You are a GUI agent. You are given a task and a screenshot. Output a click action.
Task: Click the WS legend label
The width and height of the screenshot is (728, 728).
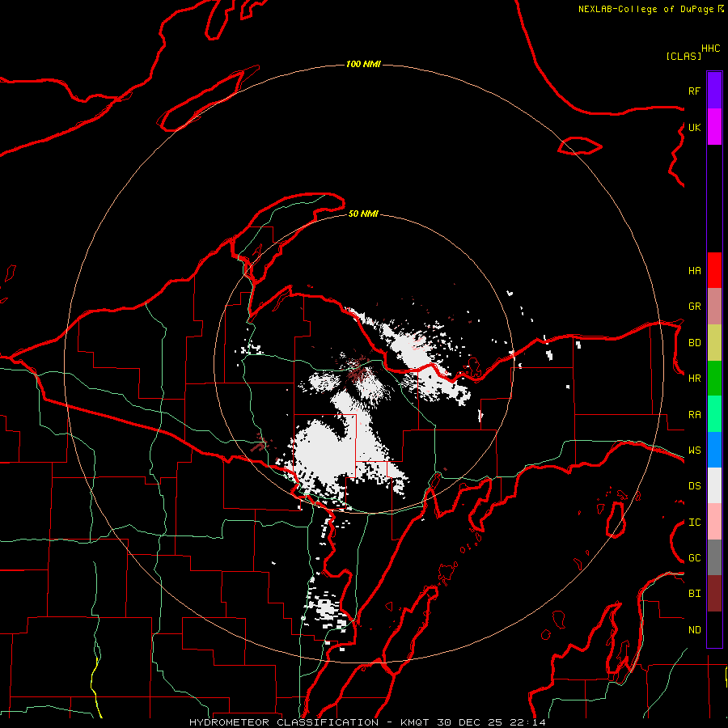pyautogui.click(x=694, y=451)
